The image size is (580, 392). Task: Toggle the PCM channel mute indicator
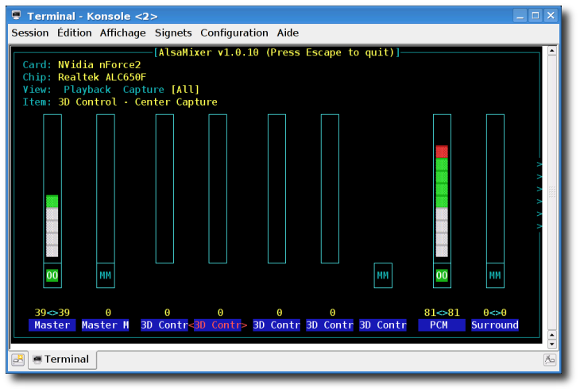click(442, 275)
